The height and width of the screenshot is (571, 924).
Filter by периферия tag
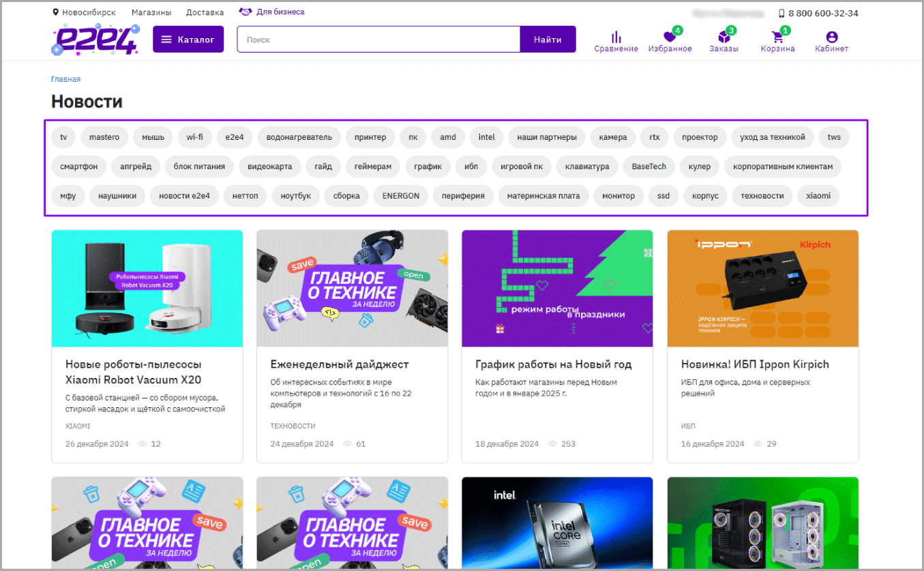pyautogui.click(x=463, y=196)
